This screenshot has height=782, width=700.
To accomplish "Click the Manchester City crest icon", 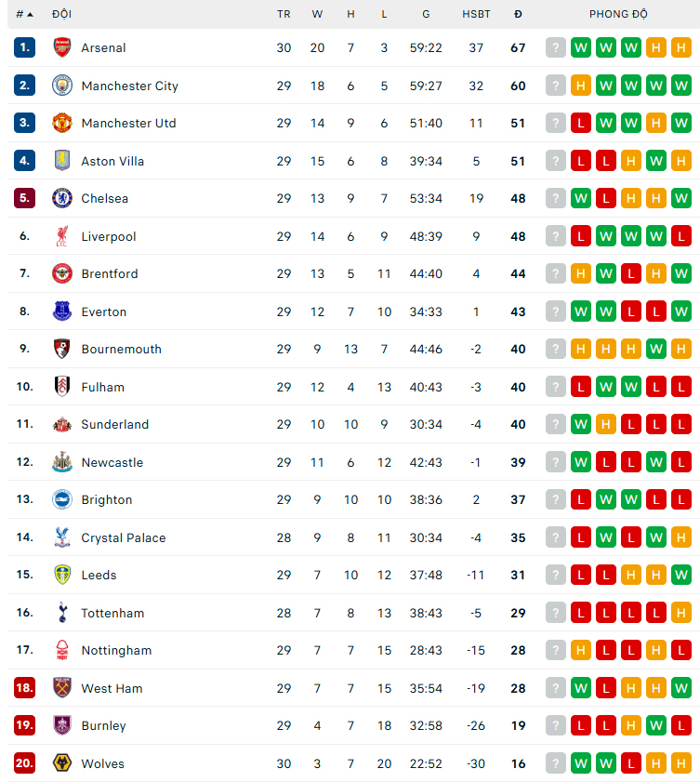I will 62,86.
